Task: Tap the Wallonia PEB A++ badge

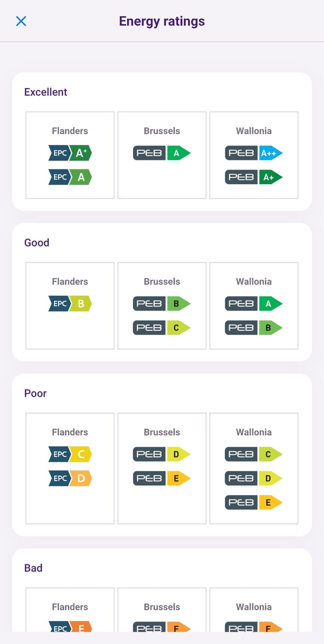Action: tap(254, 153)
